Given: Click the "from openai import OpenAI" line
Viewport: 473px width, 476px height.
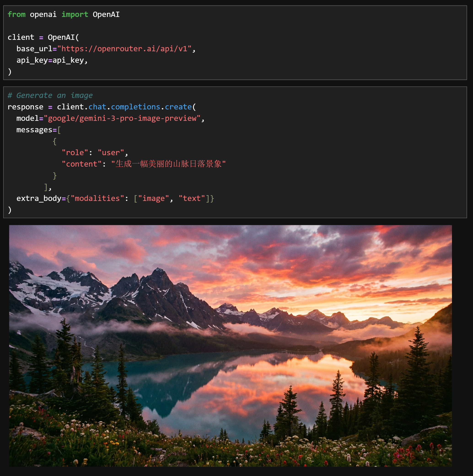Looking at the screenshot, I should tap(64, 15).
